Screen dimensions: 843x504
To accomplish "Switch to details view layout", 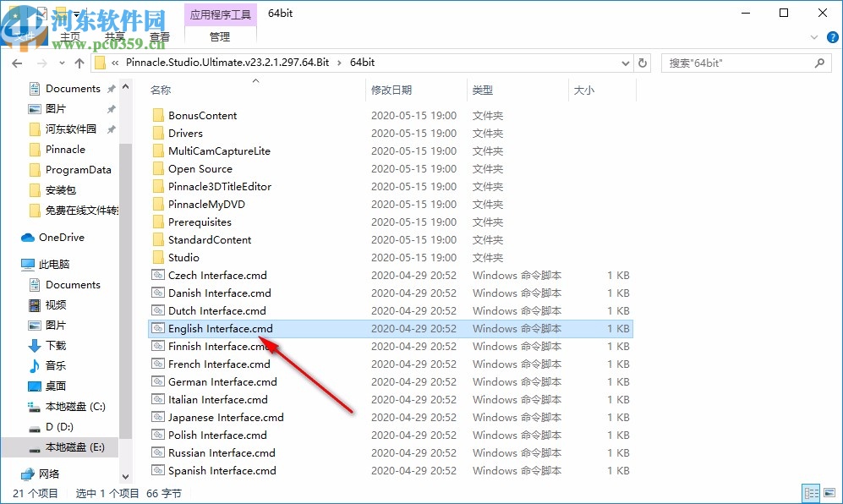I will point(811,493).
